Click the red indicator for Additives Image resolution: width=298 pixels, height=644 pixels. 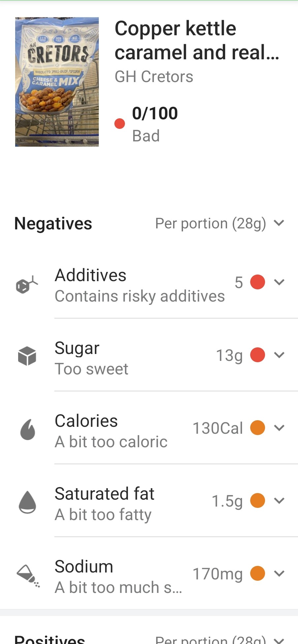tap(258, 282)
